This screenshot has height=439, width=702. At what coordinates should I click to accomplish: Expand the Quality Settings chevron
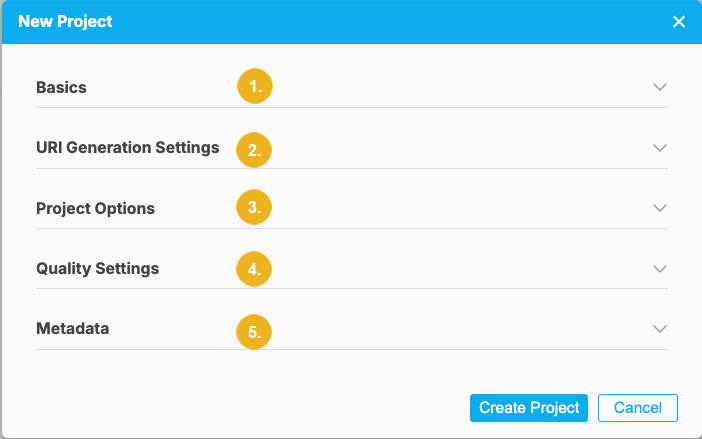tap(659, 269)
